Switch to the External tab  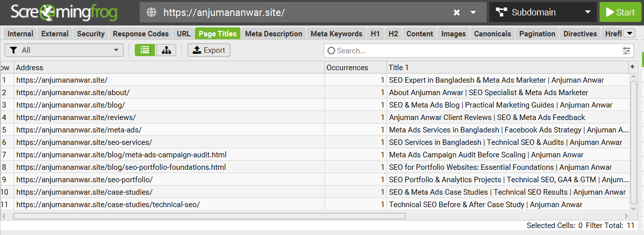(x=55, y=34)
